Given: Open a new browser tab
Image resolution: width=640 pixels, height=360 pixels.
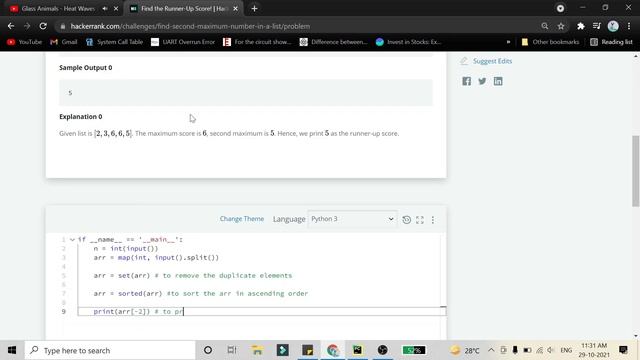Looking at the screenshot, I should click(254, 8).
